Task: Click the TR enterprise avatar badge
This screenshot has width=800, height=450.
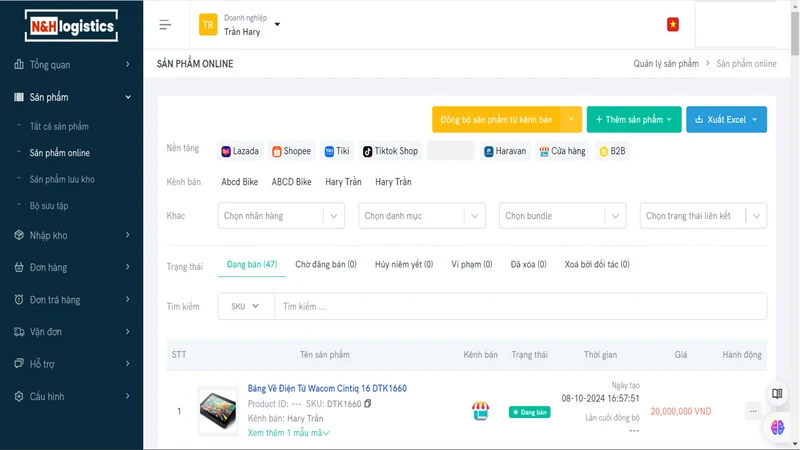Action: 208,24
